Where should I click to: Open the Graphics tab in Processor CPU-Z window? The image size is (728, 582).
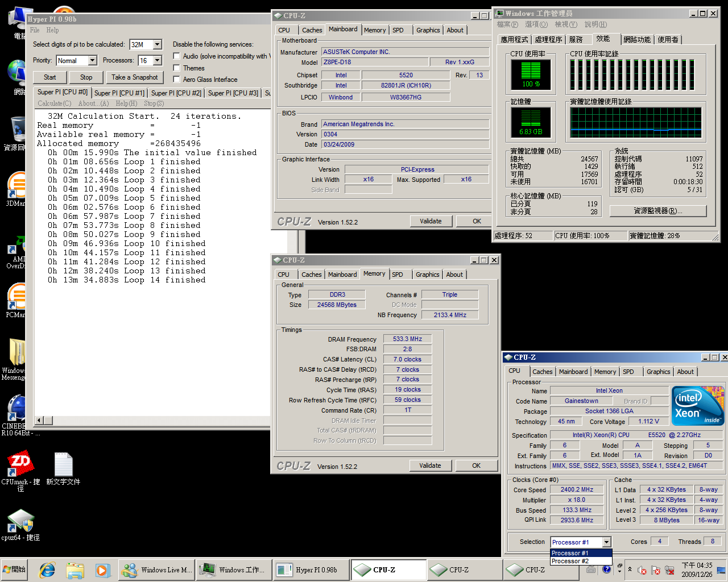point(658,372)
